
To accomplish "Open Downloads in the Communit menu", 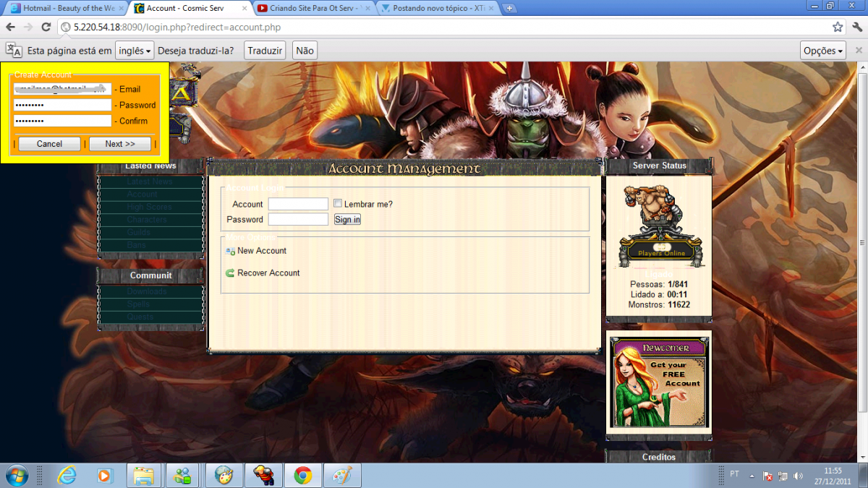I will click(x=150, y=291).
